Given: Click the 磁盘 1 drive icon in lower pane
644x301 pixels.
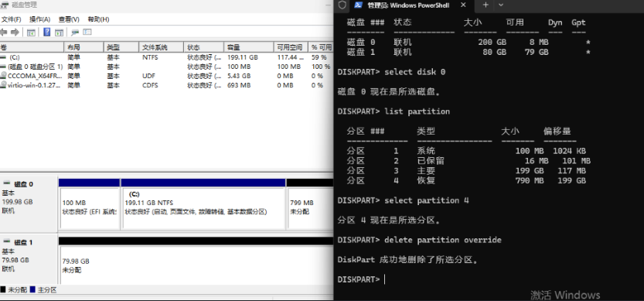Looking at the screenshot, I should (7, 242).
